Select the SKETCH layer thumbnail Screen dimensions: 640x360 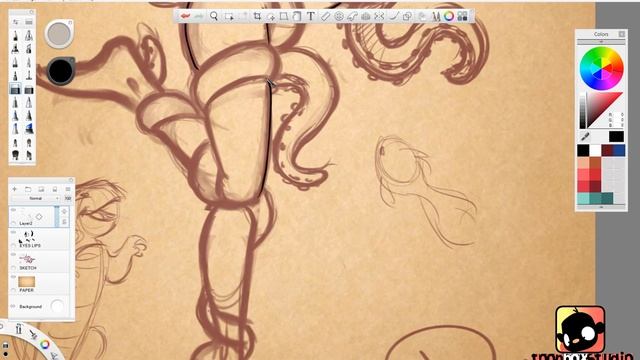(x=27, y=259)
